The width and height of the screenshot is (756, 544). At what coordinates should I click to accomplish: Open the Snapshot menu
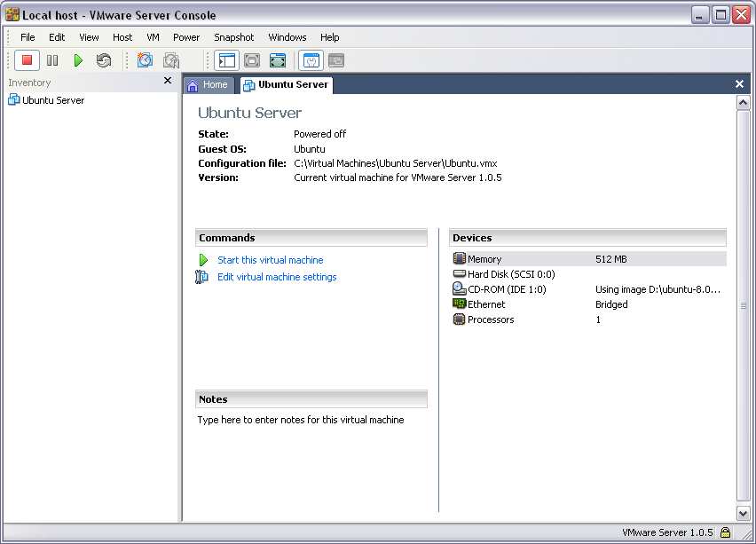click(x=234, y=37)
